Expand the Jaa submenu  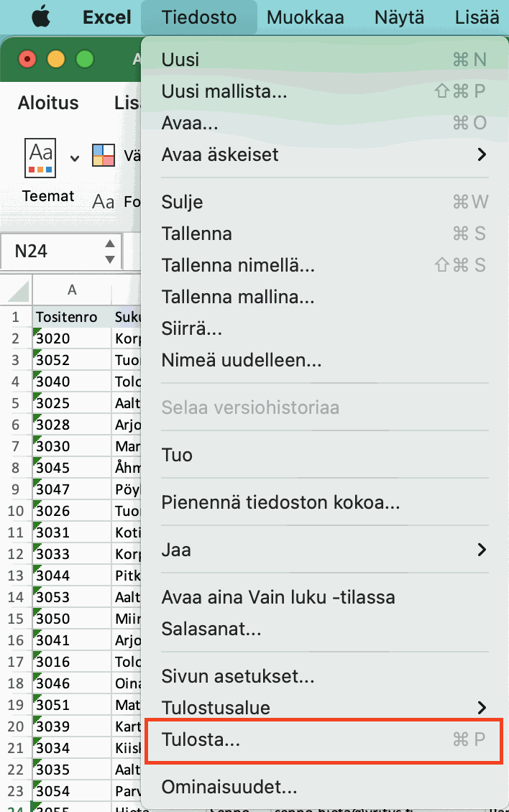pos(324,550)
